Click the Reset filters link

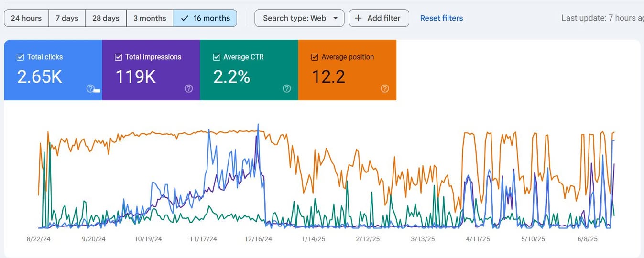441,18
